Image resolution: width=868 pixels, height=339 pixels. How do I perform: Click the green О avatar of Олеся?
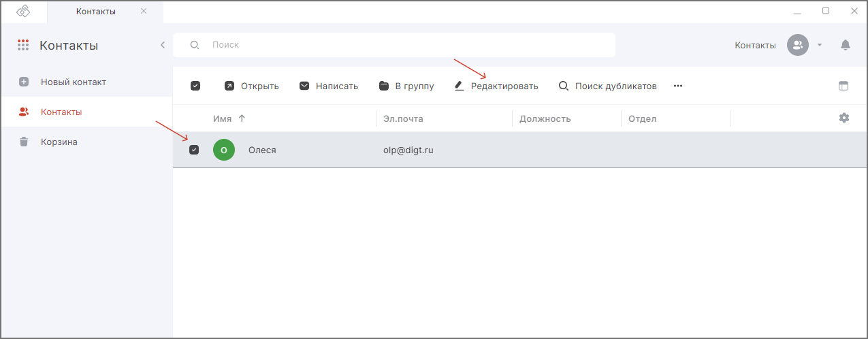click(x=224, y=150)
